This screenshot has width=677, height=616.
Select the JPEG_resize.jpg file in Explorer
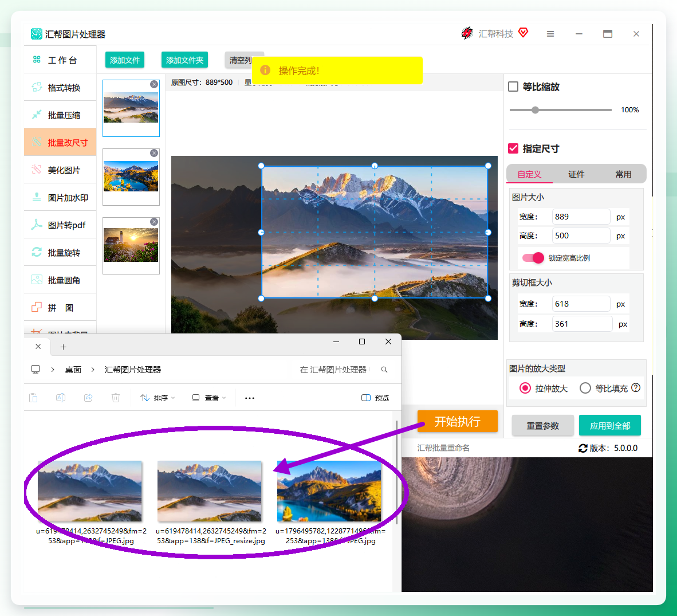pyautogui.click(x=211, y=503)
